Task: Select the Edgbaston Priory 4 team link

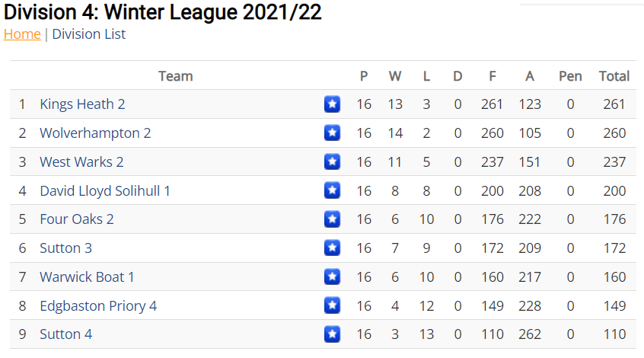Action: pyautogui.click(x=98, y=305)
